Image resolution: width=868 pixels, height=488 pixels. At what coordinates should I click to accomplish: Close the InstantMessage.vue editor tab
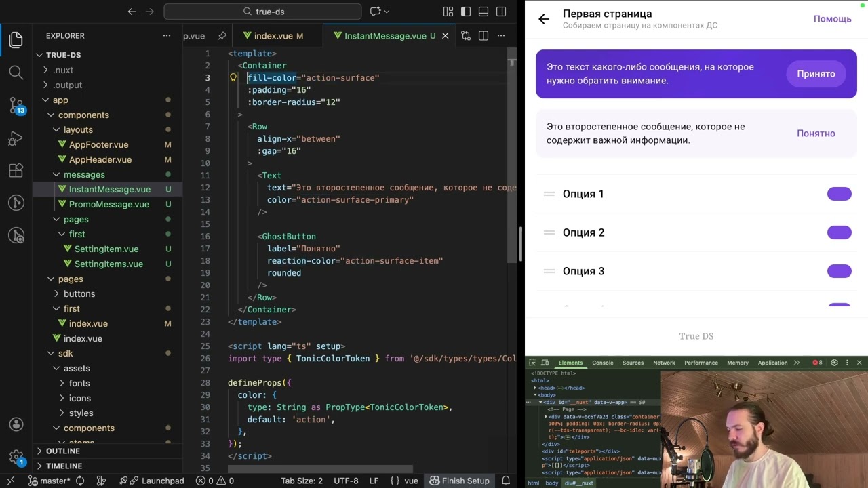(446, 36)
